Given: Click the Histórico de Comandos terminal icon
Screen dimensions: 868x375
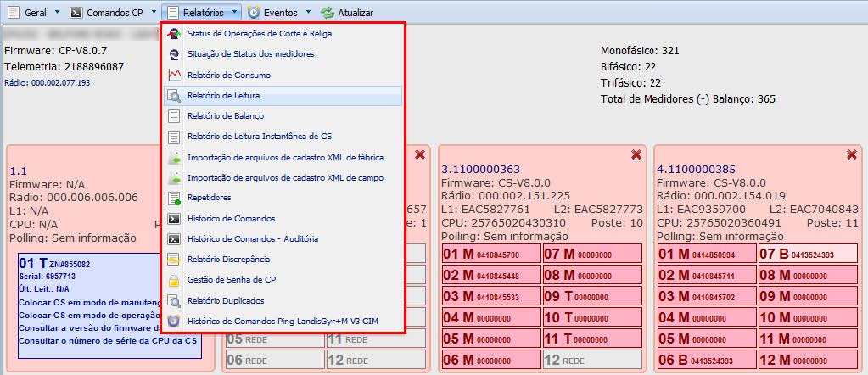Looking at the screenshot, I should [174, 219].
